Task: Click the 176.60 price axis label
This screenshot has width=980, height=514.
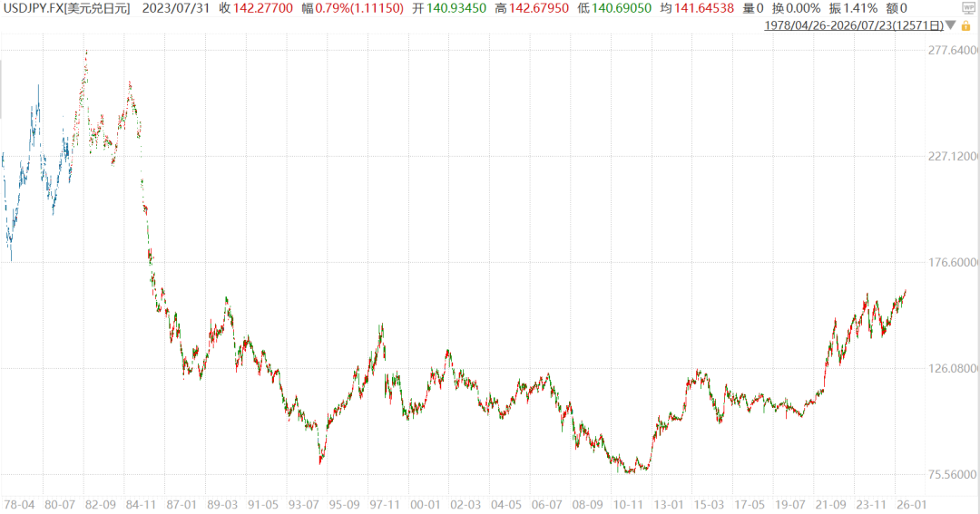Action: pyautogui.click(x=953, y=262)
